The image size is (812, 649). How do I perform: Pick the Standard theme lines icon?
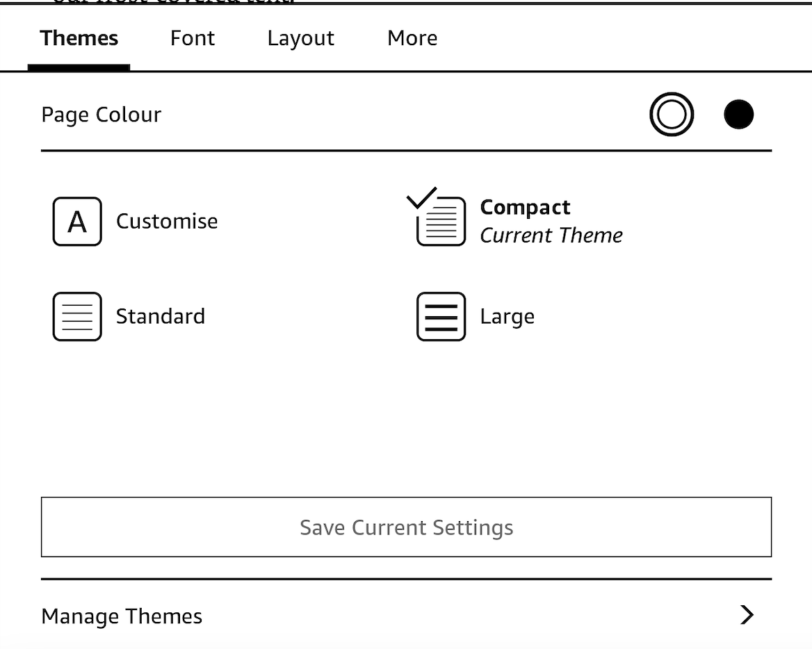click(x=77, y=316)
